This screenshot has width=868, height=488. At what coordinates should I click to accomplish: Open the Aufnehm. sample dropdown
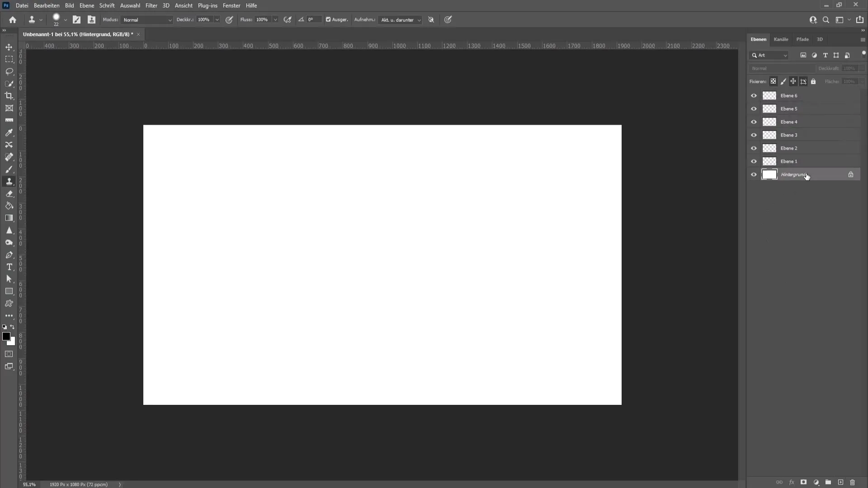coord(401,20)
